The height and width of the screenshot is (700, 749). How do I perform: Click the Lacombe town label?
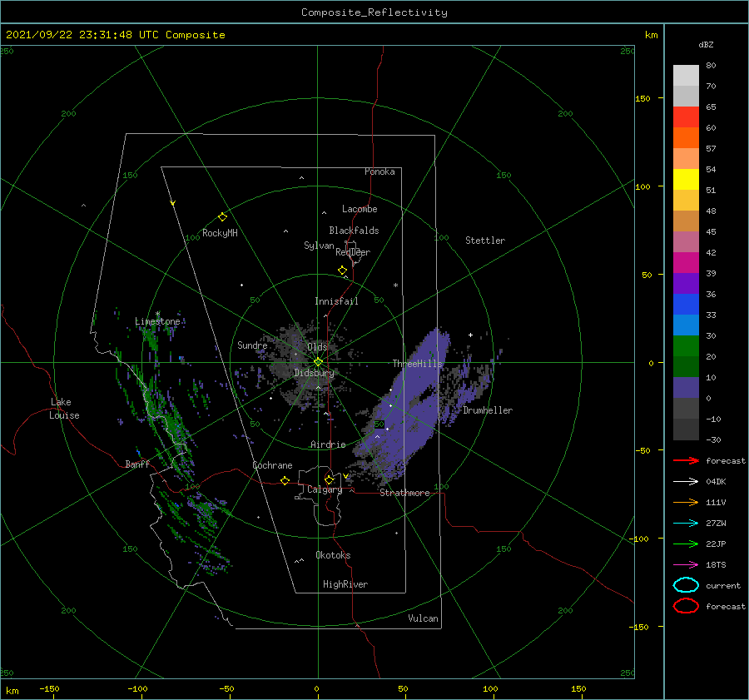[x=360, y=209]
